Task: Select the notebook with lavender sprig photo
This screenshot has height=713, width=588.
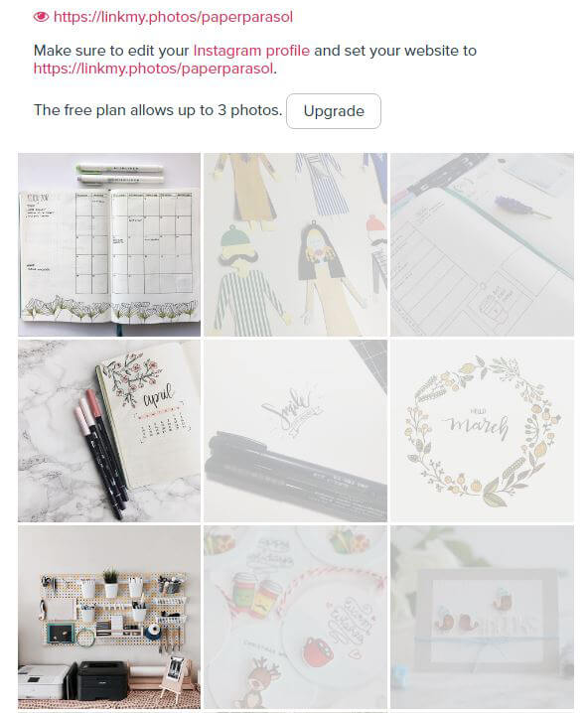Action: pyautogui.click(x=482, y=244)
